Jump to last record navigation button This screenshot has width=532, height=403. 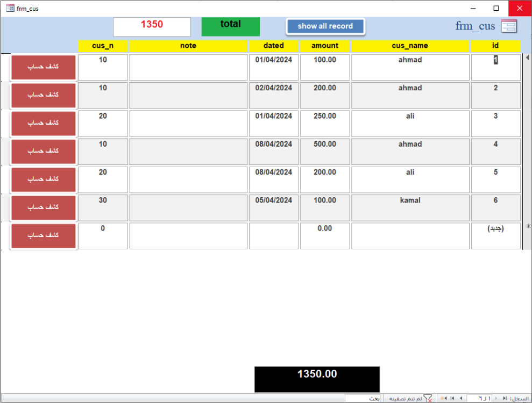click(x=452, y=398)
